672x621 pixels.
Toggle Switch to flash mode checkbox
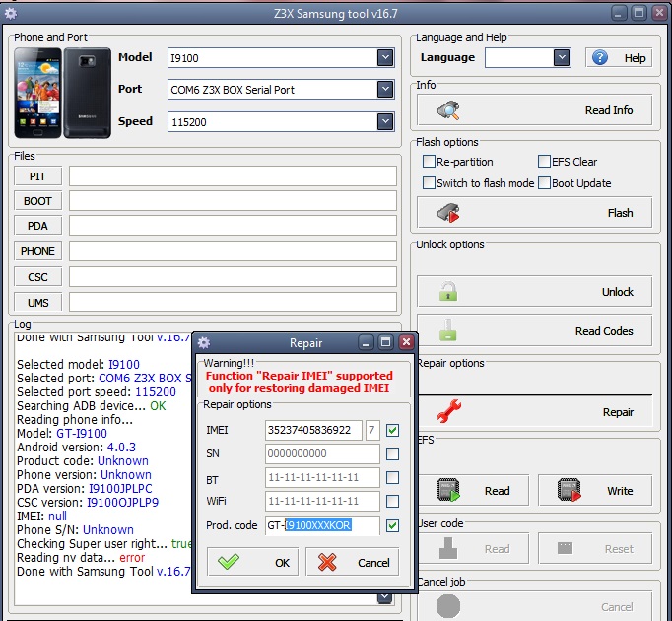pos(429,182)
